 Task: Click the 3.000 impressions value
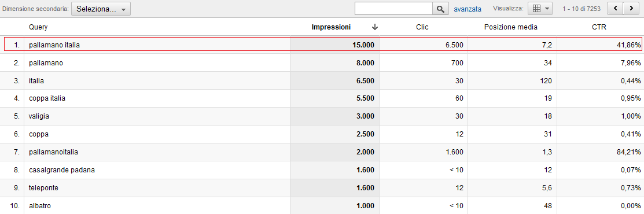coord(365,116)
